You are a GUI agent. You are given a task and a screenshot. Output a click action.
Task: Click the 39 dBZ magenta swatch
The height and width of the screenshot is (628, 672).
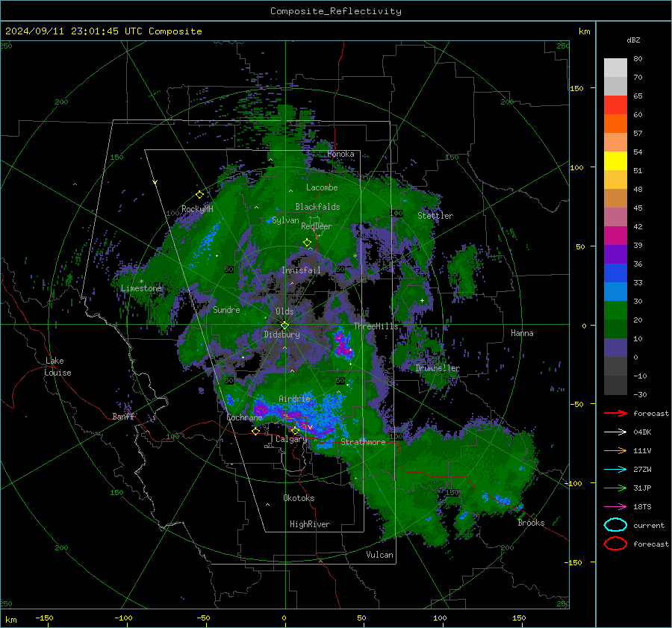615,235
